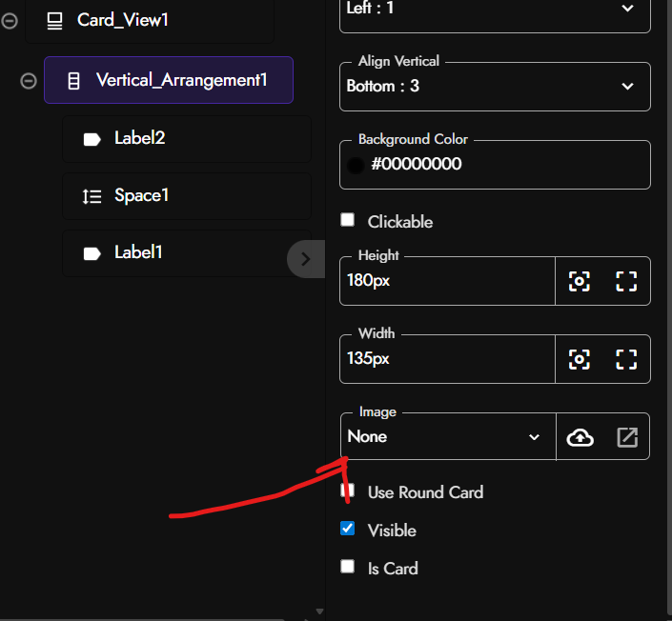Enable the Is Card checkbox
Viewport: 672px width, 621px height.
(x=348, y=566)
